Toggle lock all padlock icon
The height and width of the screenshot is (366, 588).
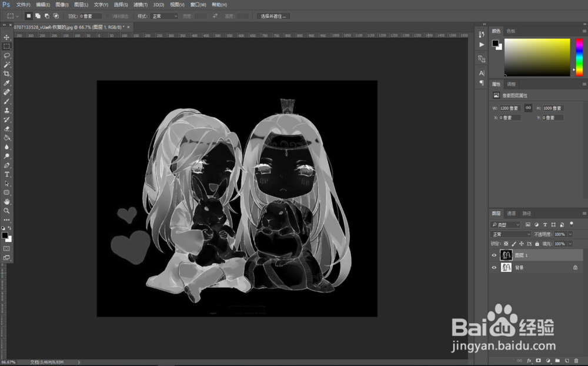click(537, 244)
